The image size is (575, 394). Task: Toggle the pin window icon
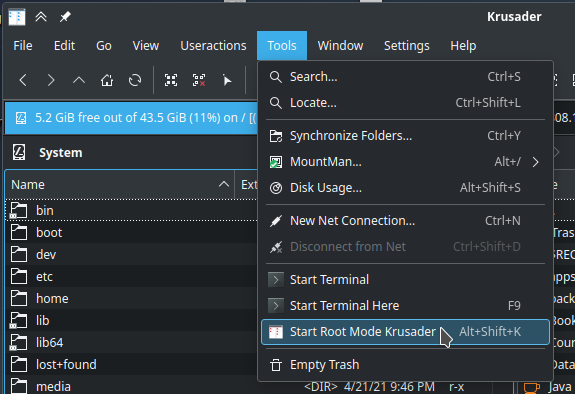coord(65,17)
